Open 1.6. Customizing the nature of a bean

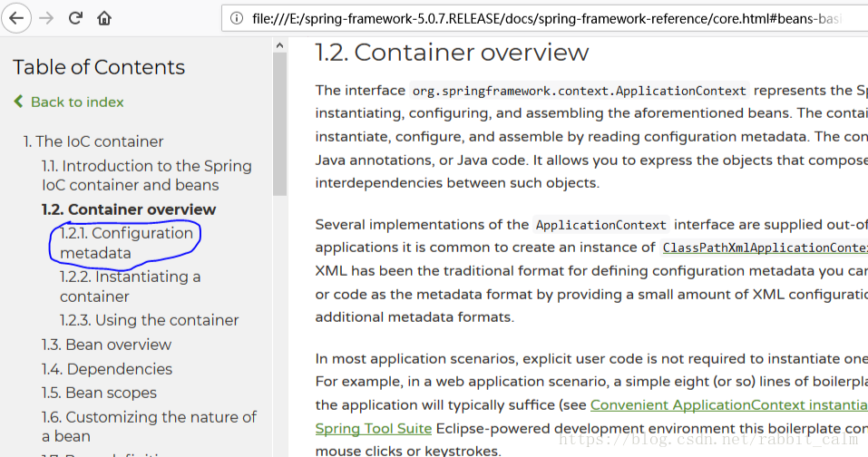pyautogui.click(x=149, y=426)
